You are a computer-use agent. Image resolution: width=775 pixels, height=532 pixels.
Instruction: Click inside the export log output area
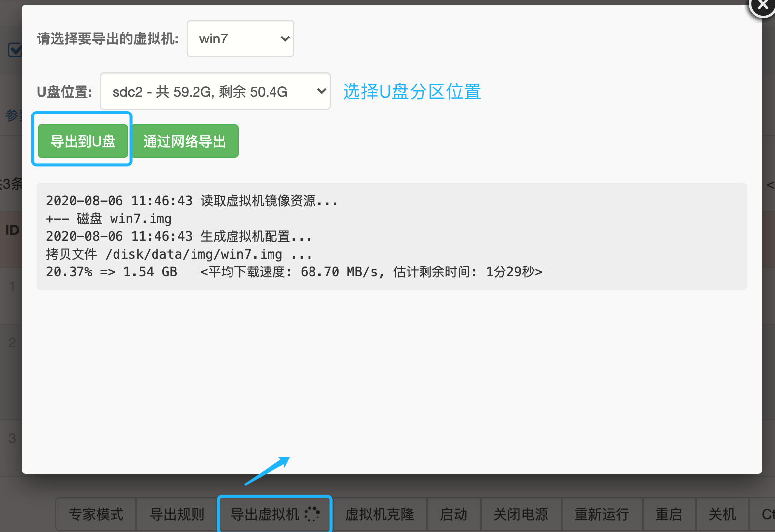[x=391, y=236]
